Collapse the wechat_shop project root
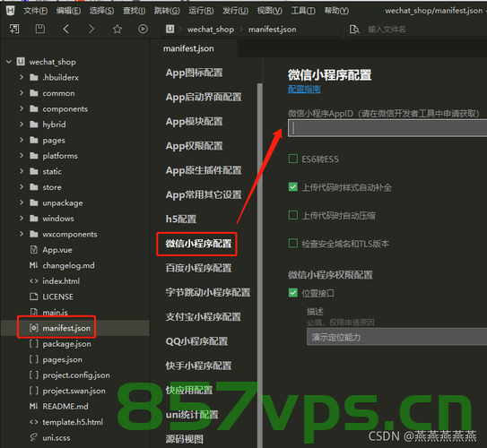 coord(9,62)
